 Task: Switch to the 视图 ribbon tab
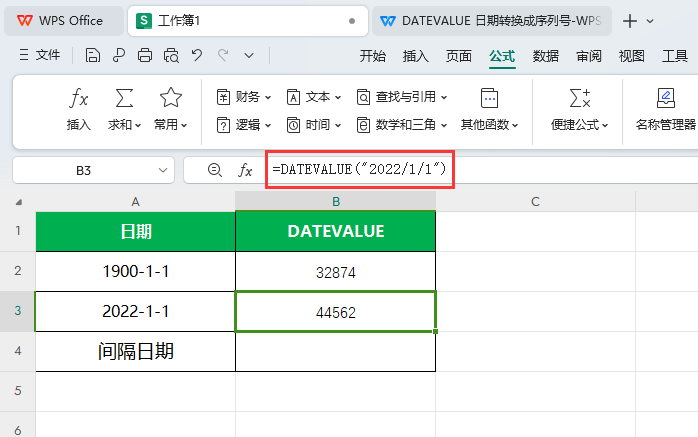632,56
